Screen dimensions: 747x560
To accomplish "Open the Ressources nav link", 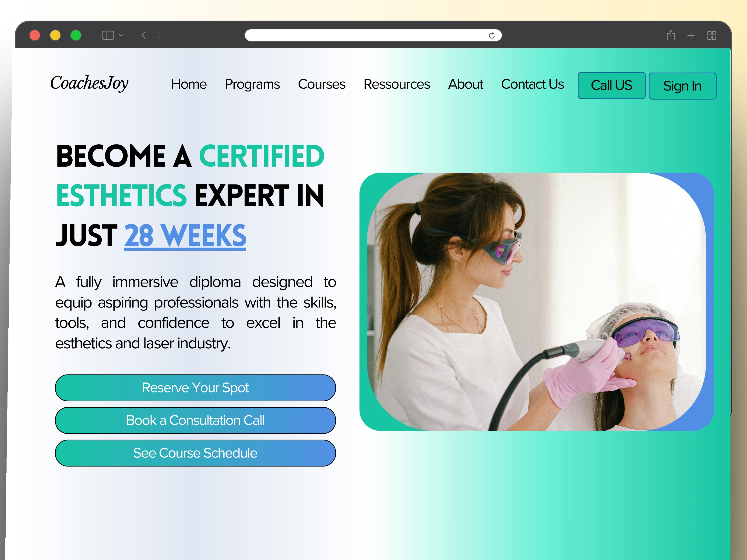I will (x=396, y=84).
